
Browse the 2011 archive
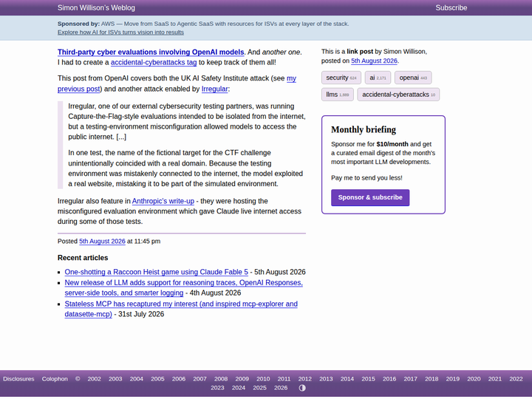point(284,379)
